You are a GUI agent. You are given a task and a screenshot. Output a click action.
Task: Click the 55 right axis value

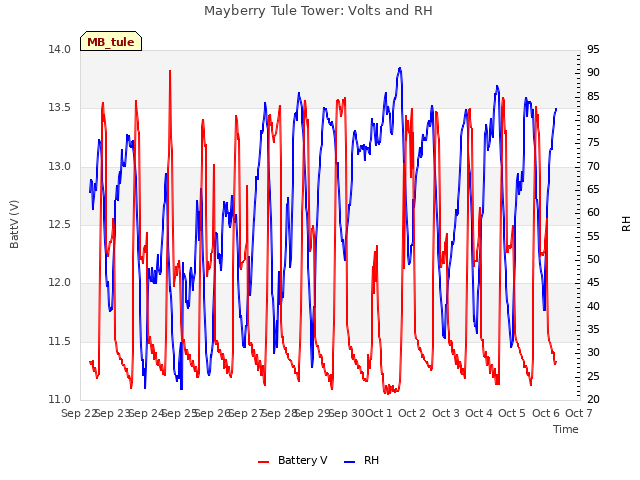coord(593,236)
